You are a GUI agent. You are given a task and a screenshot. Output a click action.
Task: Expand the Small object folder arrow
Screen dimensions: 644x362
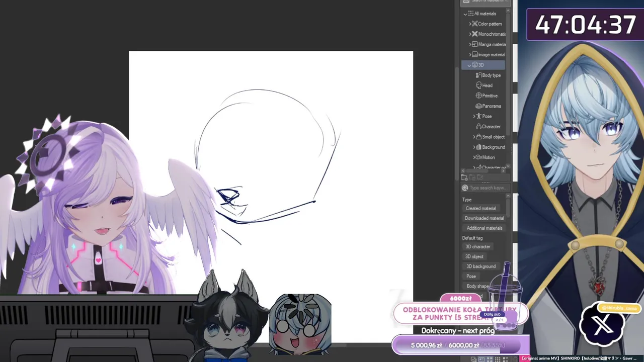point(474,137)
